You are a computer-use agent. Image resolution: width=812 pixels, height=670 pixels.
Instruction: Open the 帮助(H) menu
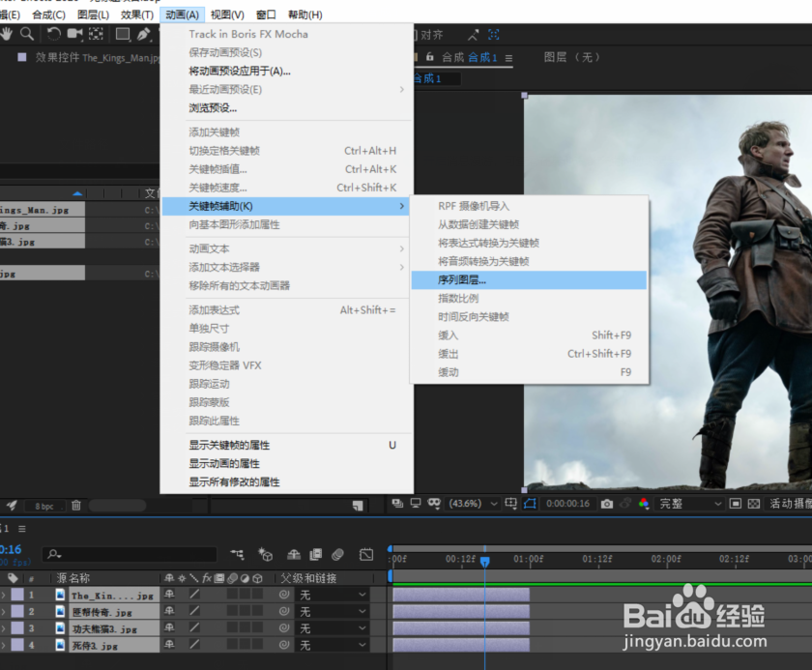point(305,15)
